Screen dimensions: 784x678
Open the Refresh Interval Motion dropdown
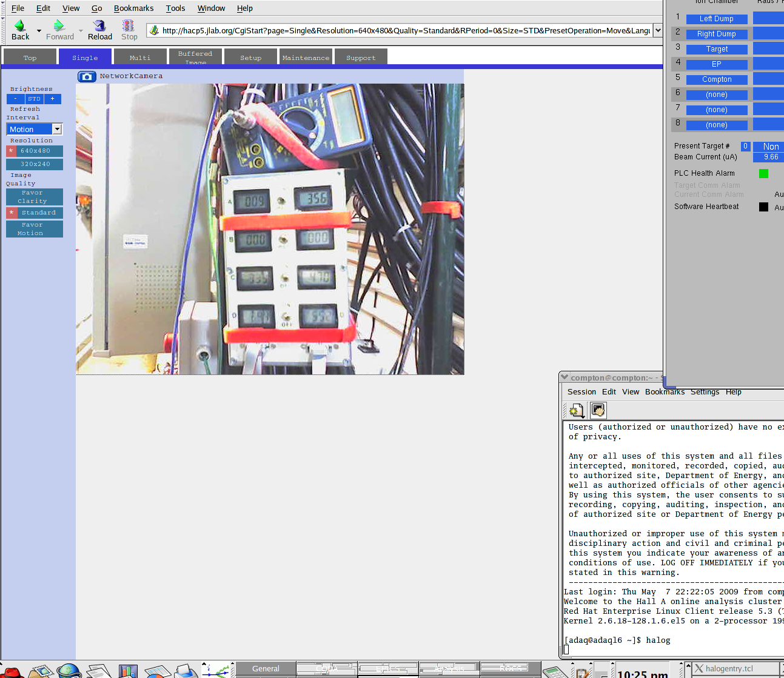tap(35, 129)
